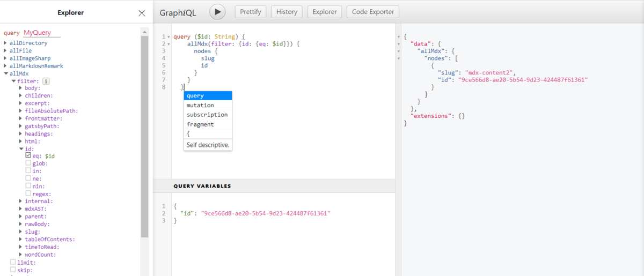The width and height of the screenshot is (644, 276).
Task: Enable the glob: checkbox
Action: 28,163
